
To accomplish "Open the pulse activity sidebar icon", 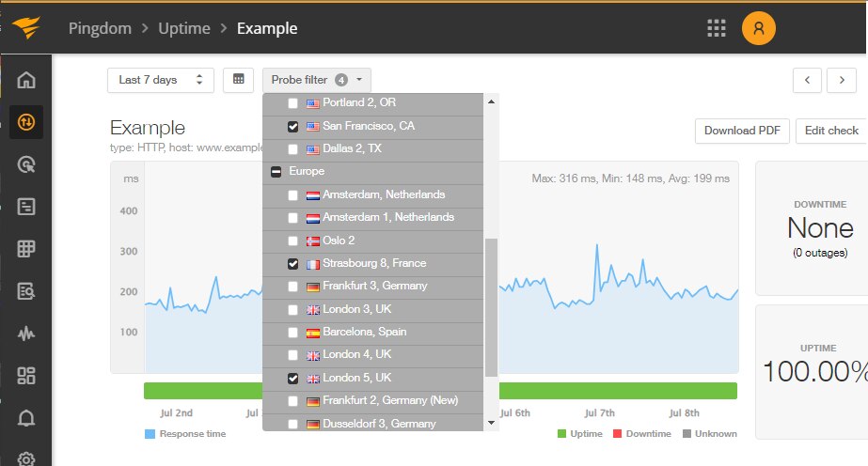I will point(26,334).
